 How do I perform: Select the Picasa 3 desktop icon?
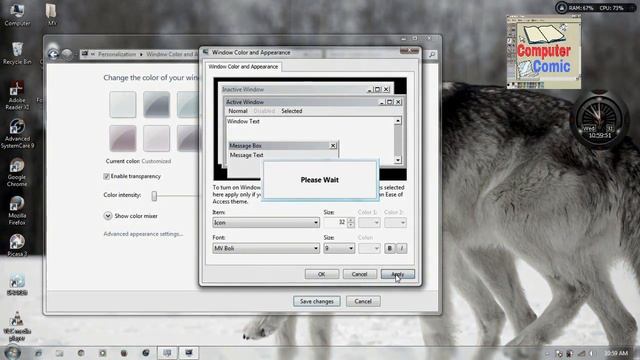pyautogui.click(x=17, y=245)
